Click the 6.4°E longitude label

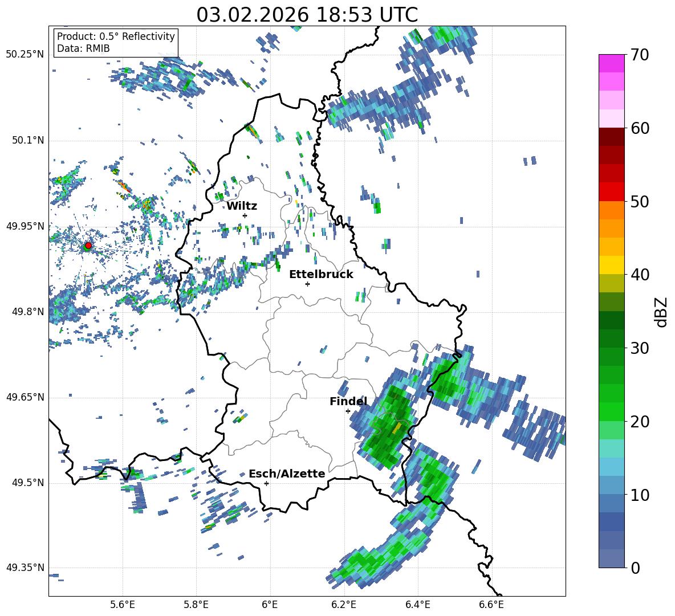click(417, 605)
